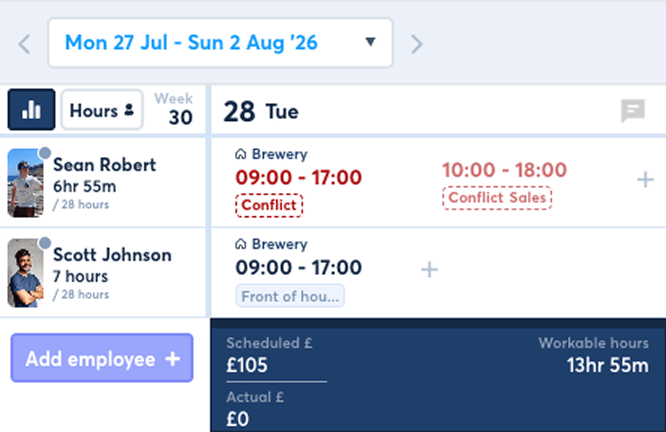Open the day notes comment icon
Screen dimensions: 666x432
pyautogui.click(x=633, y=111)
